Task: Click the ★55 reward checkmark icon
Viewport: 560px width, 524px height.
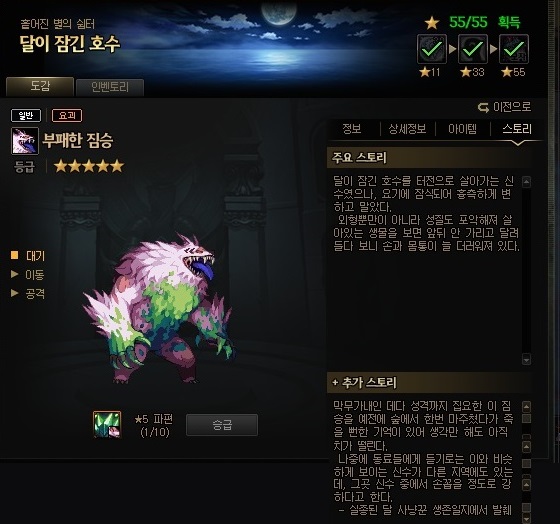Action: (x=514, y=49)
